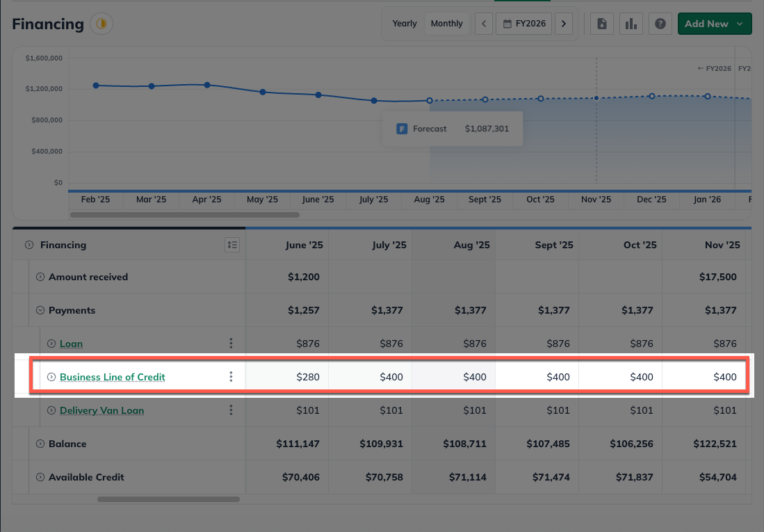Open three-dot menu for Loan row
Viewport: 764px width, 532px height.
click(231, 344)
